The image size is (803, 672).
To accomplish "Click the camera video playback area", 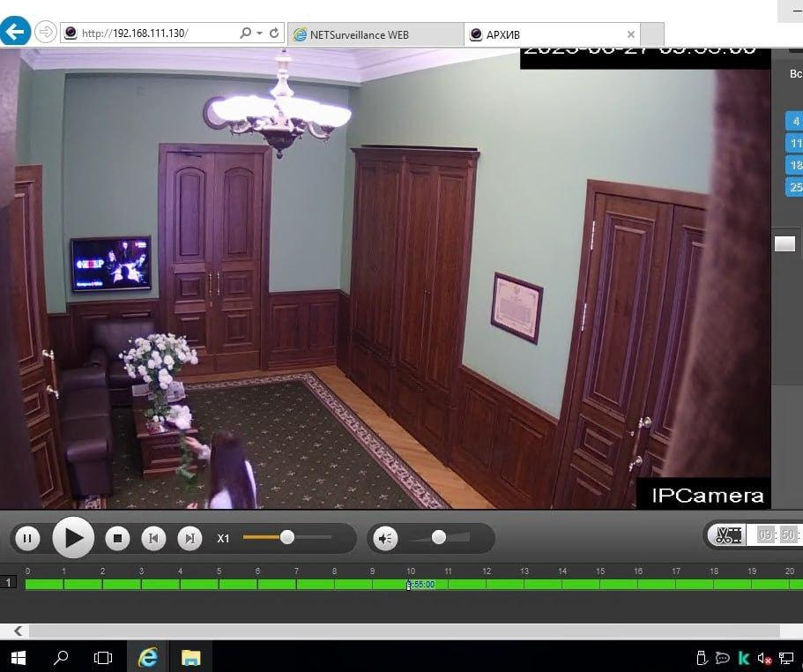I will click(x=385, y=279).
